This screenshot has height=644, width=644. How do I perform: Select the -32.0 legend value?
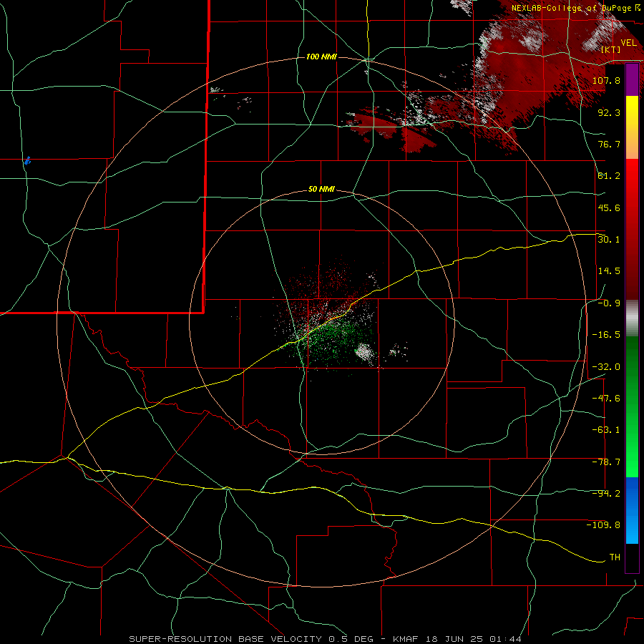(x=606, y=367)
